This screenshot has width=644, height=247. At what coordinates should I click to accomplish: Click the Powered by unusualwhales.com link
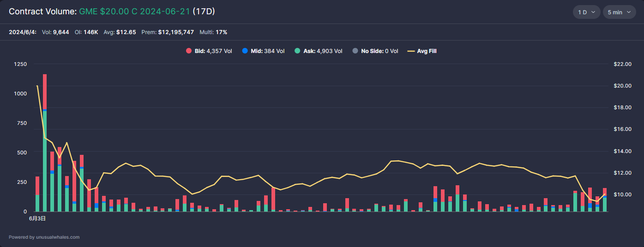tap(44, 237)
